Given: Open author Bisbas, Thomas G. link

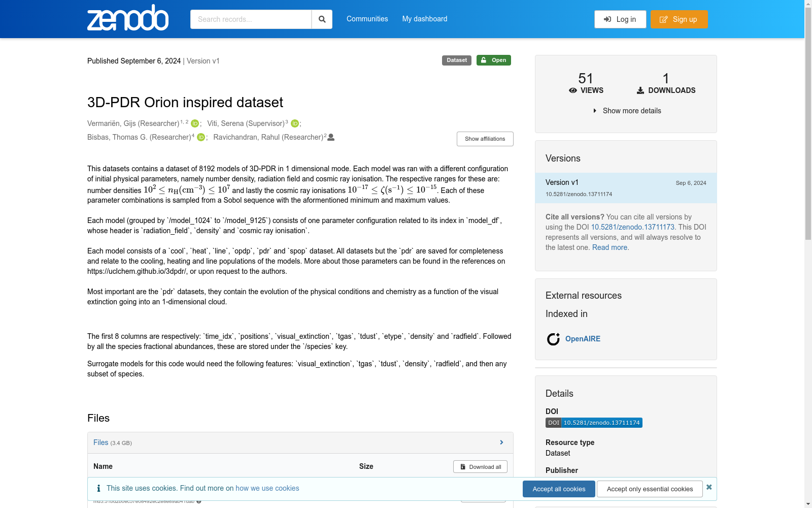Looking at the screenshot, I should tap(139, 137).
